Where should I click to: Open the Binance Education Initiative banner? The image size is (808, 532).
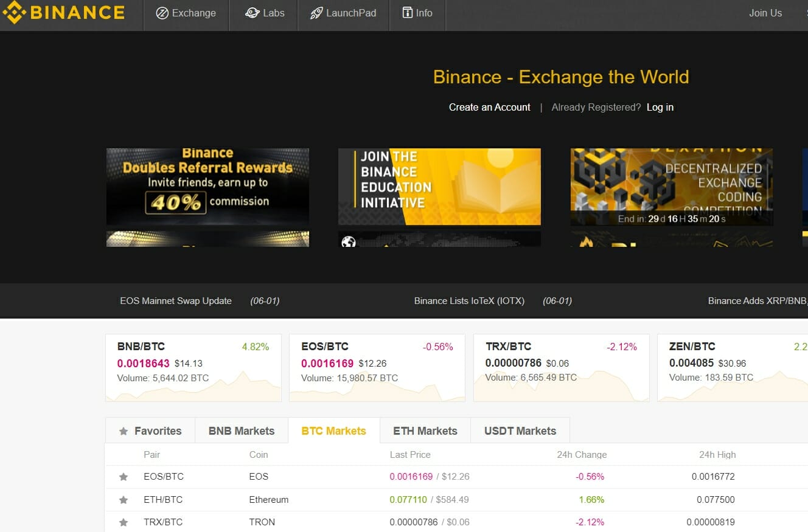[439, 187]
